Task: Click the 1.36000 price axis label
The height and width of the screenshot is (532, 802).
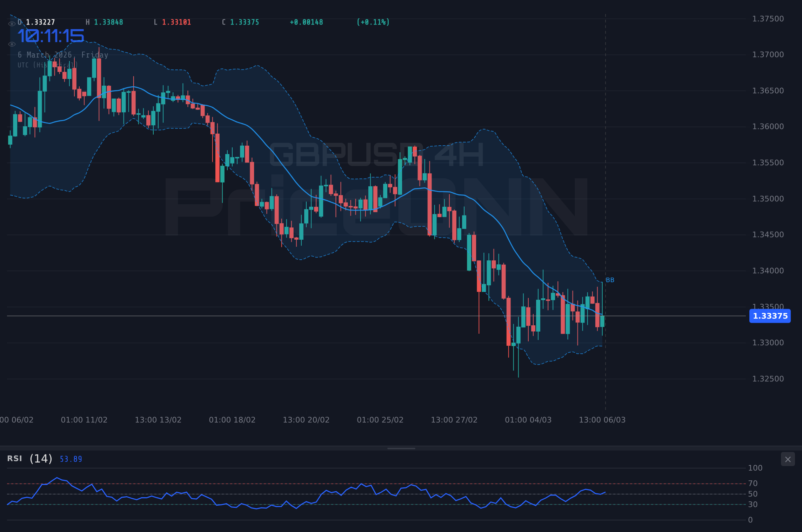Action: click(768, 126)
